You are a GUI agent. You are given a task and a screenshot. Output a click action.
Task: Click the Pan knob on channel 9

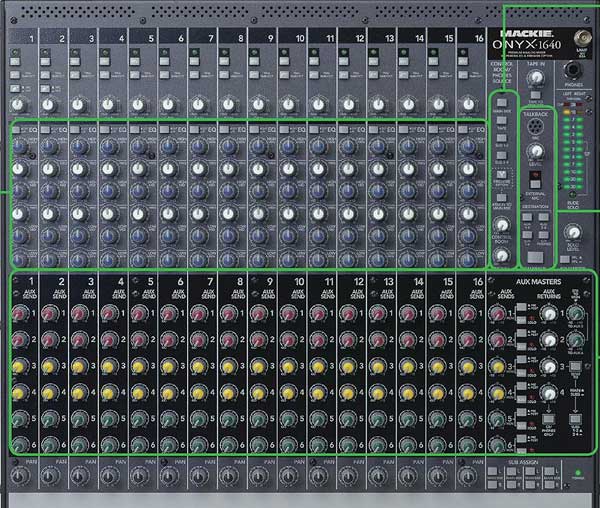click(259, 477)
